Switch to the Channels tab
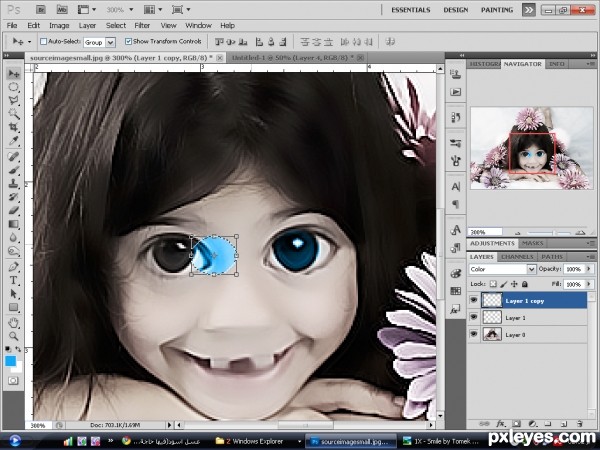The image size is (600, 450). tap(517, 257)
